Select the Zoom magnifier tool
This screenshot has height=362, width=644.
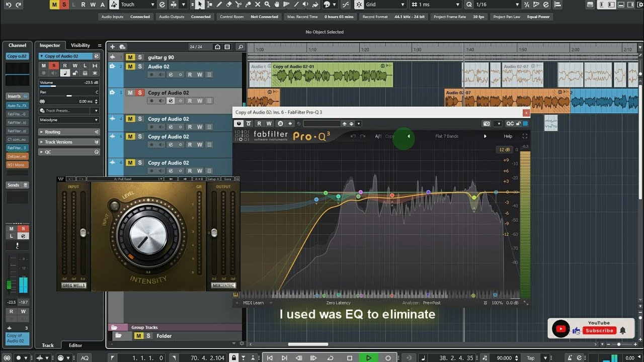[x=267, y=5]
